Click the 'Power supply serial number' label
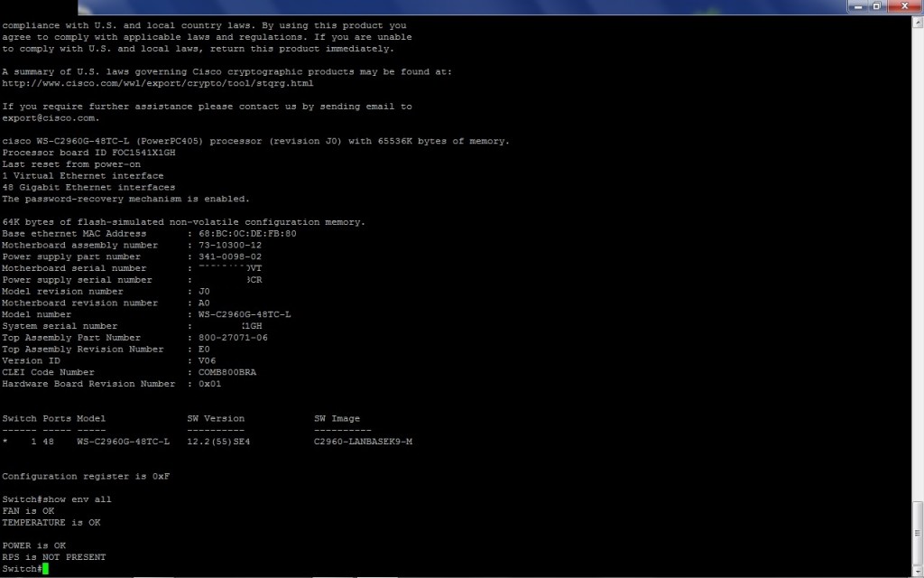Image resolution: width=924 pixels, height=578 pixels. (77, 280)
